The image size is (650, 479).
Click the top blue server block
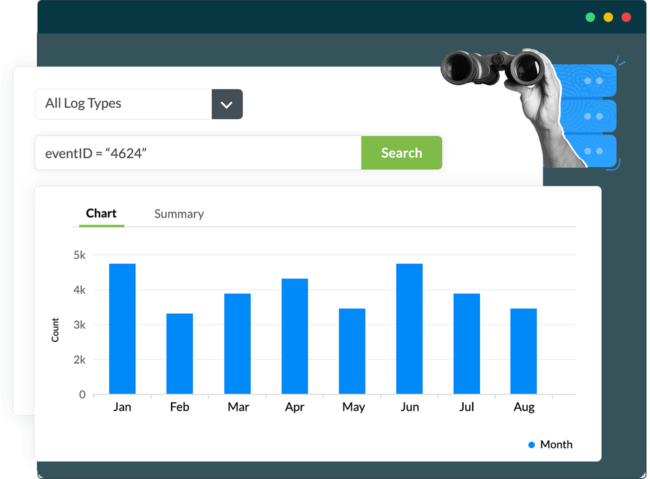point(587,80)
